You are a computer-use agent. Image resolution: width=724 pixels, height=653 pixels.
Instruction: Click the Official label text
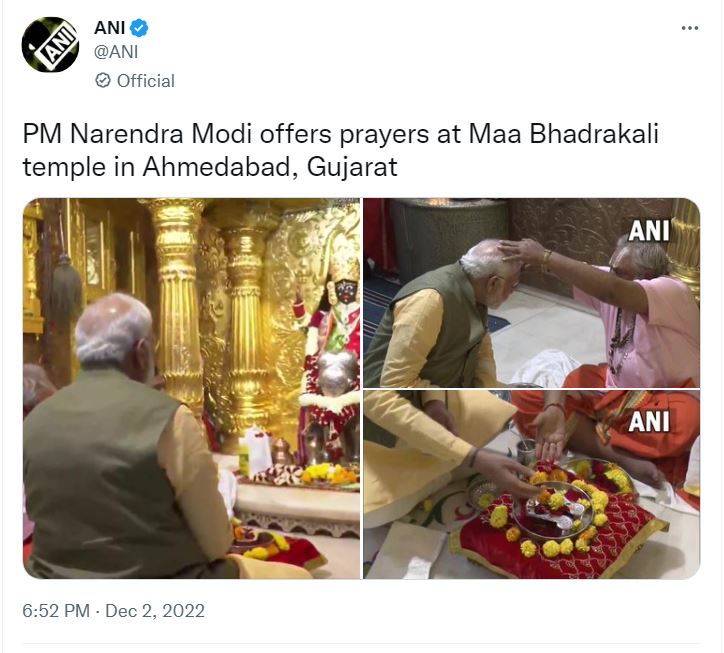click(146, 81)
